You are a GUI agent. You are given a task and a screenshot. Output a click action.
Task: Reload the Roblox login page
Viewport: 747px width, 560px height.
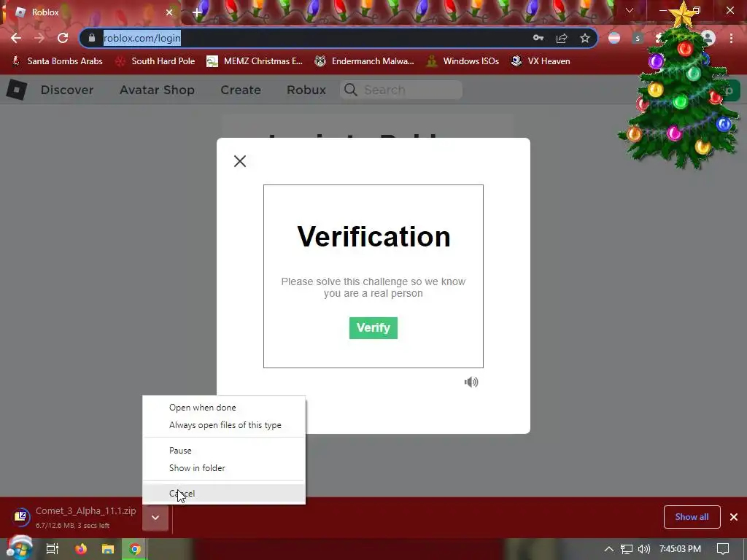63,38
